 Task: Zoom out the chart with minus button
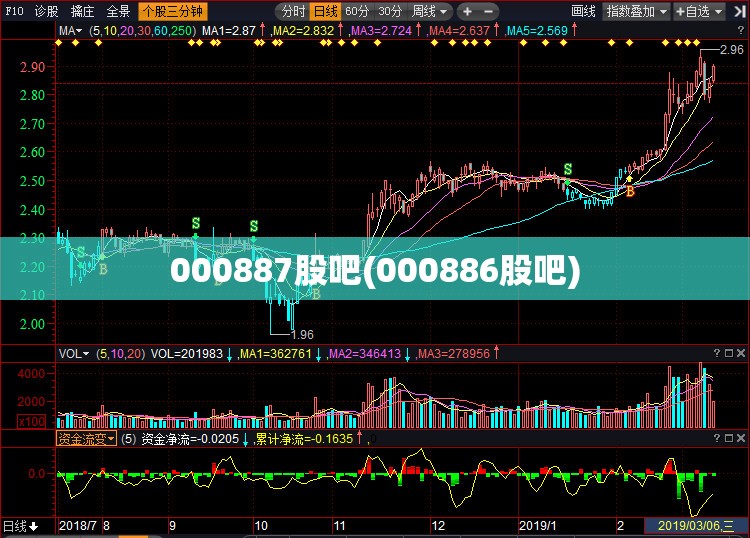click(488, 11)
